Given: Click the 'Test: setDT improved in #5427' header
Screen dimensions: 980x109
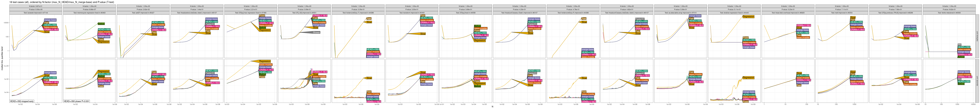Looking at the screenshot, I should (x=143, y=13).
